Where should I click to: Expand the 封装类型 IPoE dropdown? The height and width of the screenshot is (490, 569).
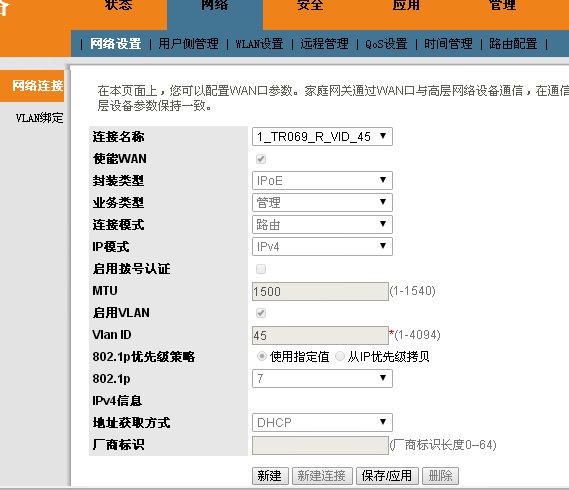322,180
